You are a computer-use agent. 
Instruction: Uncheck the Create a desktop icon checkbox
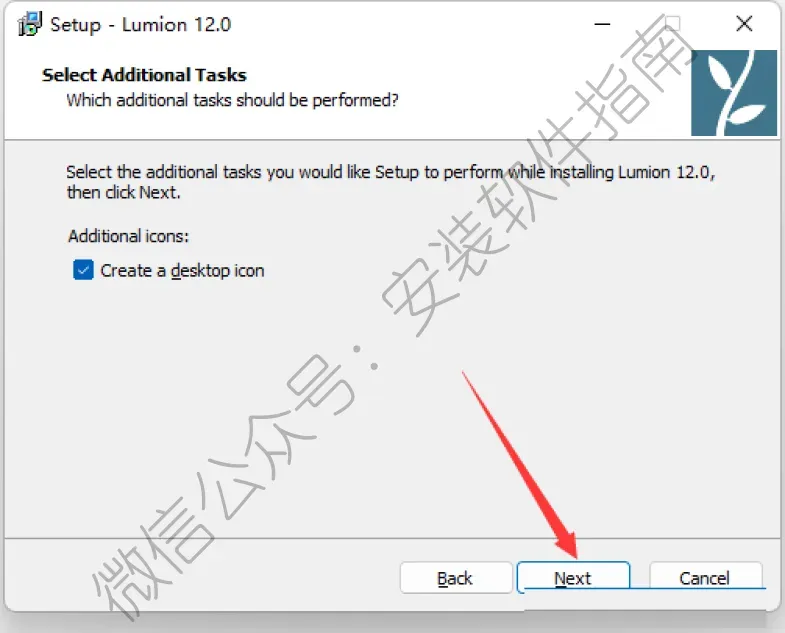[x=83, y=270]
